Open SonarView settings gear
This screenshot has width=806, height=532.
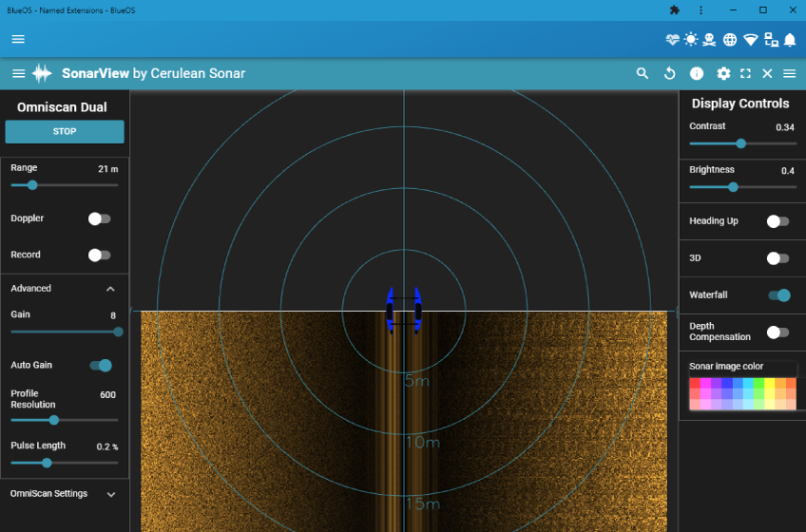pos(723,73)
